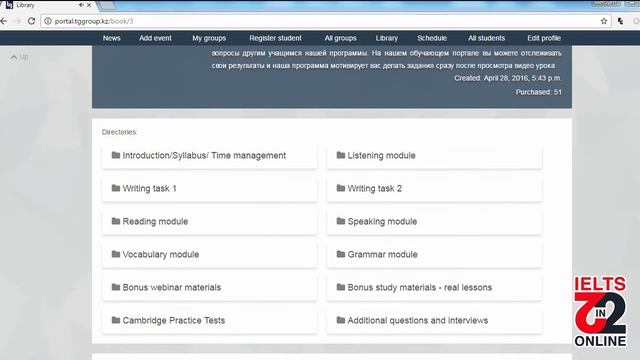Click the folder icon of Introduction/Syllabus directory
The image size is (640, 360).
pos(116,155)
